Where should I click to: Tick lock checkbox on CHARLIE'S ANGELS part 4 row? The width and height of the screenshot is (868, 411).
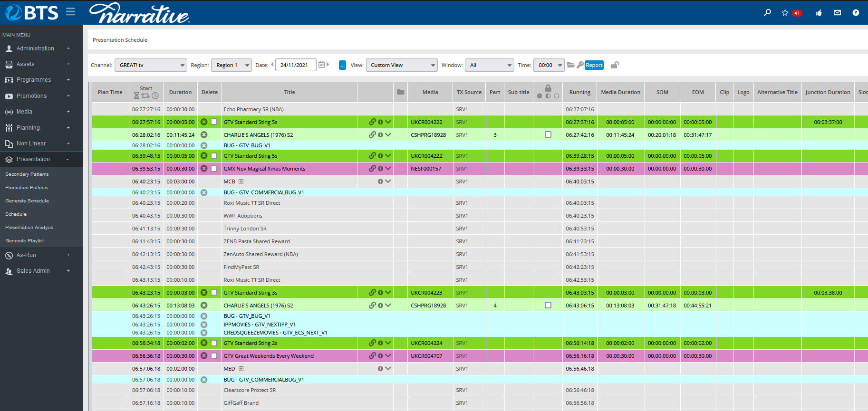click(548, 306)
